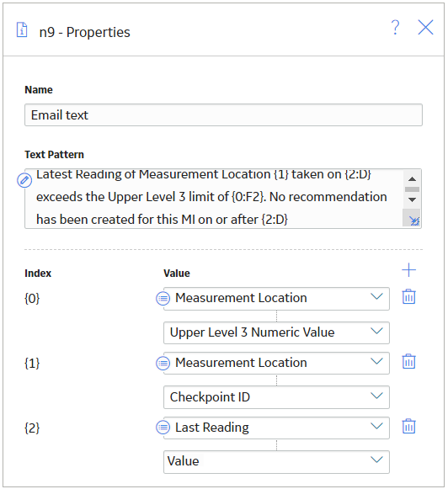448x489 pixels.
Task: Click the Text Pattern scrollbar up arrow
Action: [412, 178]
